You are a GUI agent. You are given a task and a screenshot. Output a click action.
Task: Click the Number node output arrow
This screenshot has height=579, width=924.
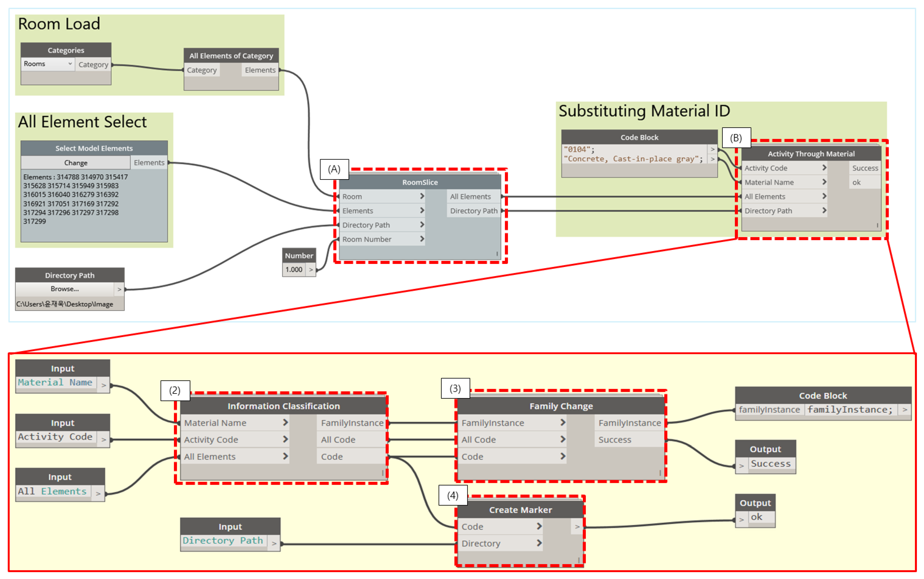(x=311, y=270)
